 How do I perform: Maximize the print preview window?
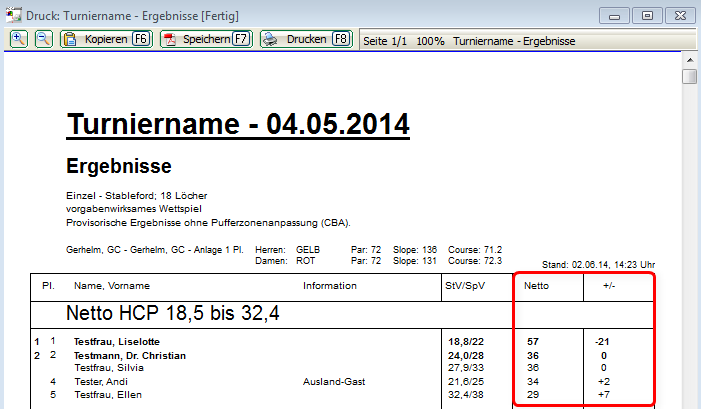click(647, 15)
